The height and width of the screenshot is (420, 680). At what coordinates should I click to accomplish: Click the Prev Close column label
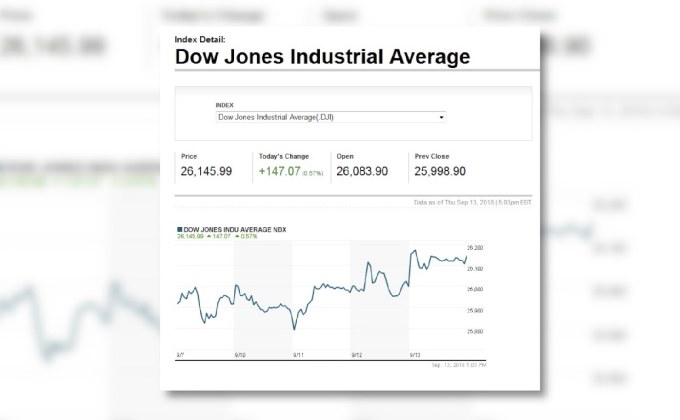point(432,157)
